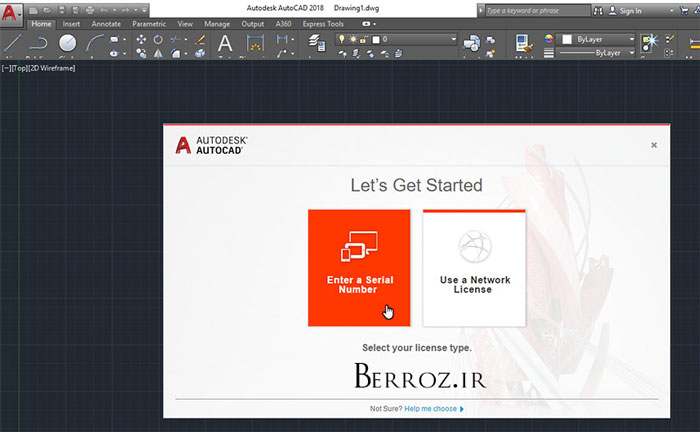The image size is (700, 432).
Task: Switch to the Insert ribbon tab
Action: (x=71, y=24)
